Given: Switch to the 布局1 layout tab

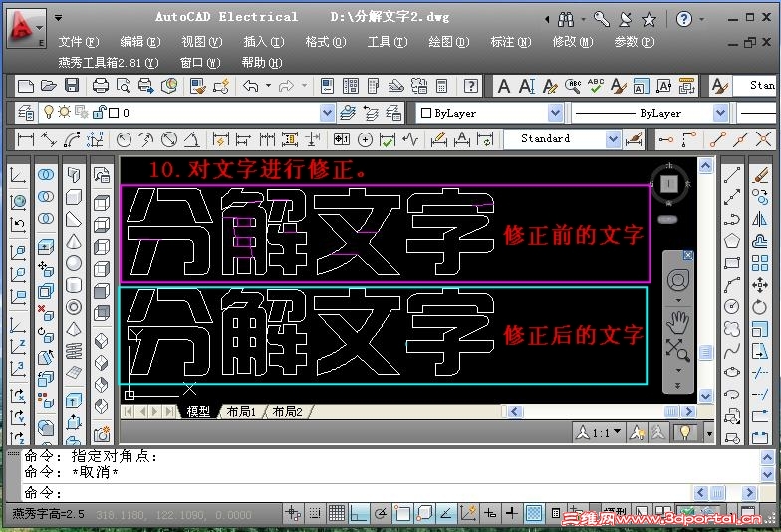Looking at the screenshot, I should [x=241, y=412].
